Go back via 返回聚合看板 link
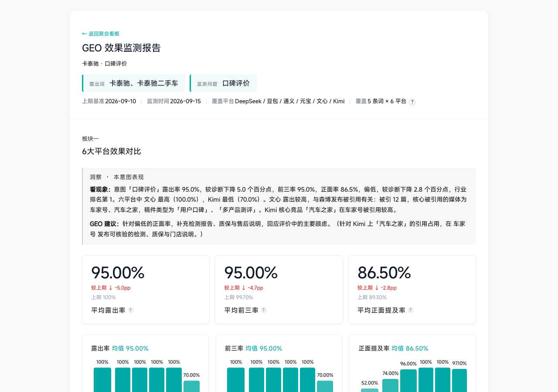 tap(101, 34)
